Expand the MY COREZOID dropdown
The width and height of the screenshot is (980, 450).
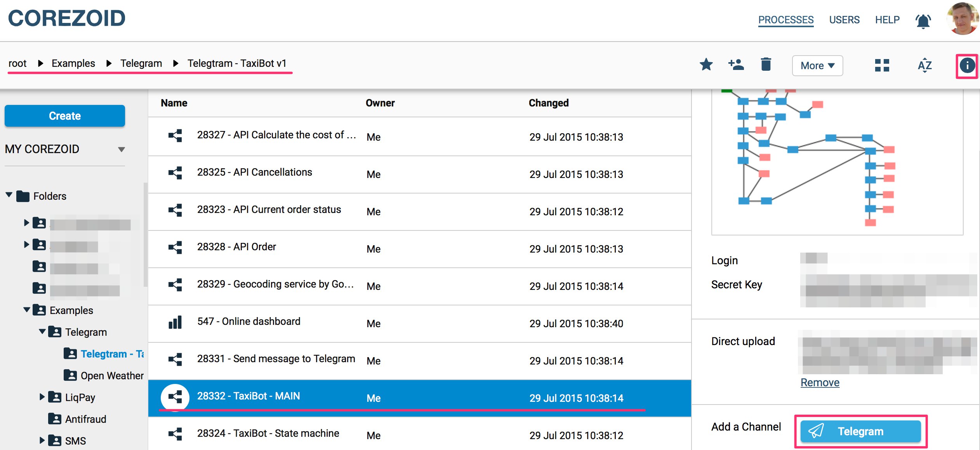tap(121, 150)
